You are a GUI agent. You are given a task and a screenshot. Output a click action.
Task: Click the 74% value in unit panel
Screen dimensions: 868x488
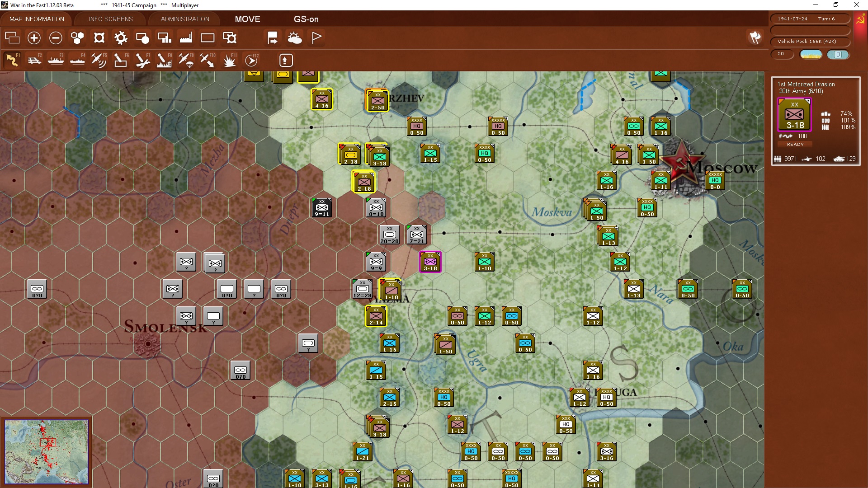[846, 113]
